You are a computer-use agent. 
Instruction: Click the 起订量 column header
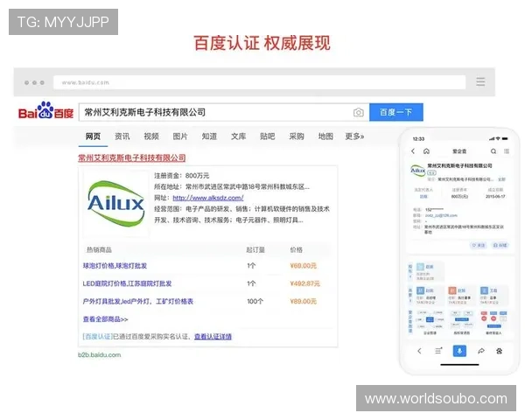pyautogui.click(x=255, y=250)
